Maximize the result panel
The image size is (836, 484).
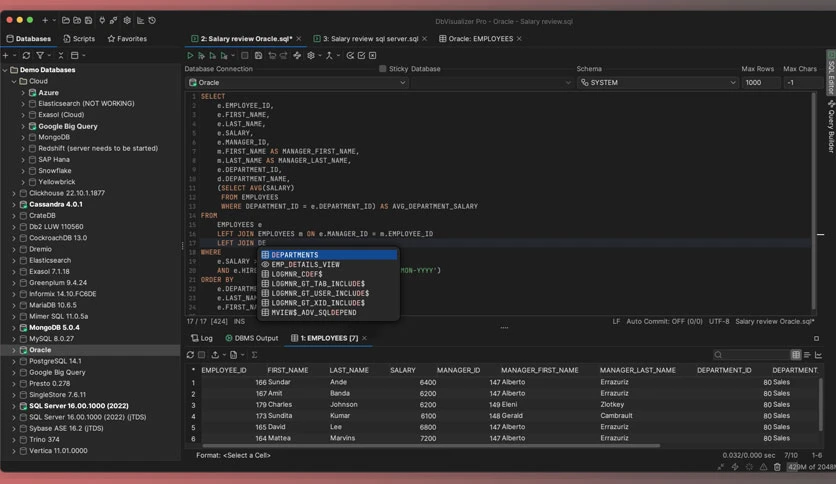coord(816,338)
